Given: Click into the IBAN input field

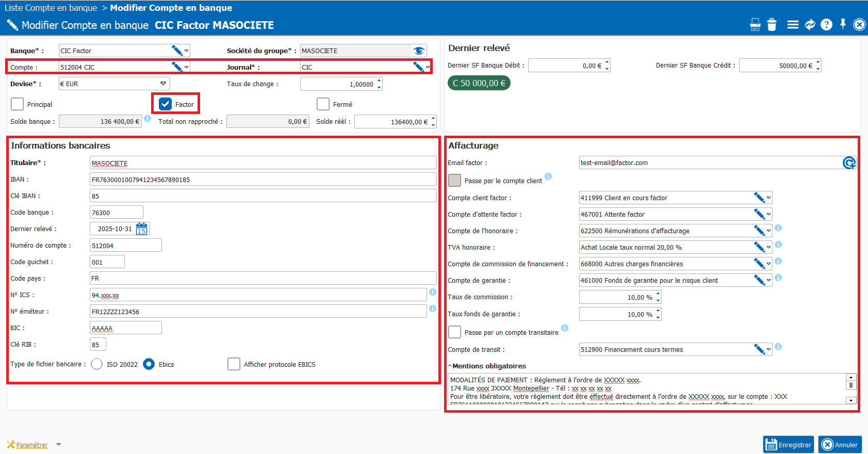Looking at the screenshot, I should (263, 180).
